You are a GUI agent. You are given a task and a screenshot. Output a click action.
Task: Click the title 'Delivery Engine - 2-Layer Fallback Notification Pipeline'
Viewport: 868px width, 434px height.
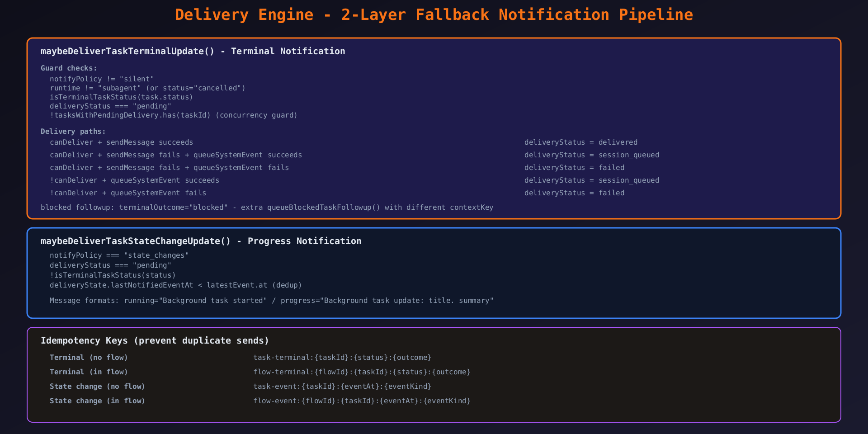point(434,14)
